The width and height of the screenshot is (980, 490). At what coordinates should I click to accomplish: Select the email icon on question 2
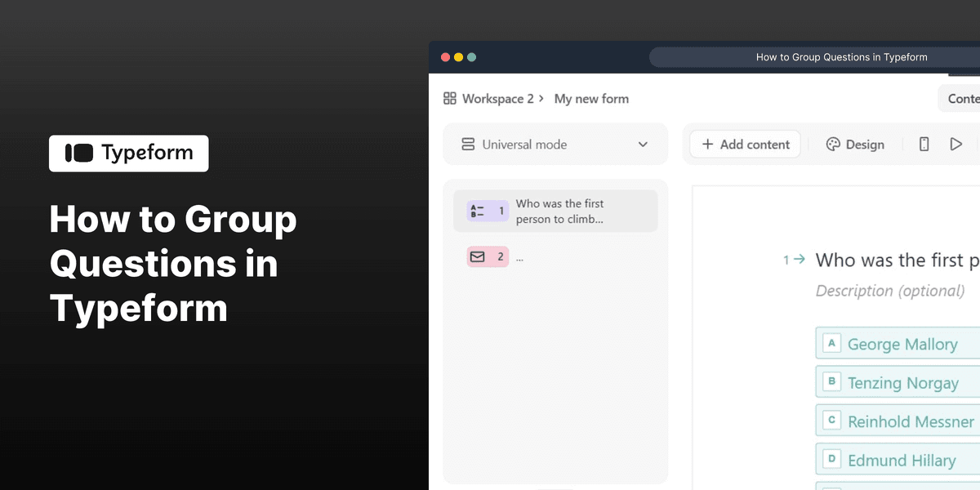click(478, 256)
